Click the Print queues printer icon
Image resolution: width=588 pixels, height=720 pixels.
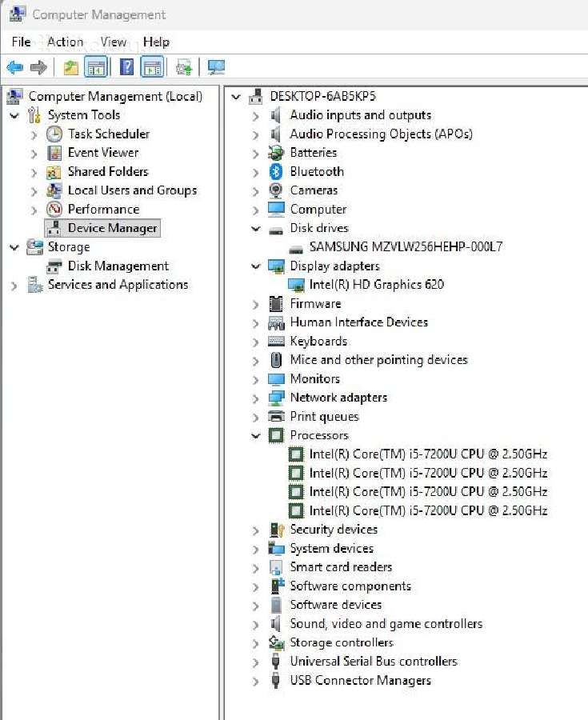tap(276, 417)
